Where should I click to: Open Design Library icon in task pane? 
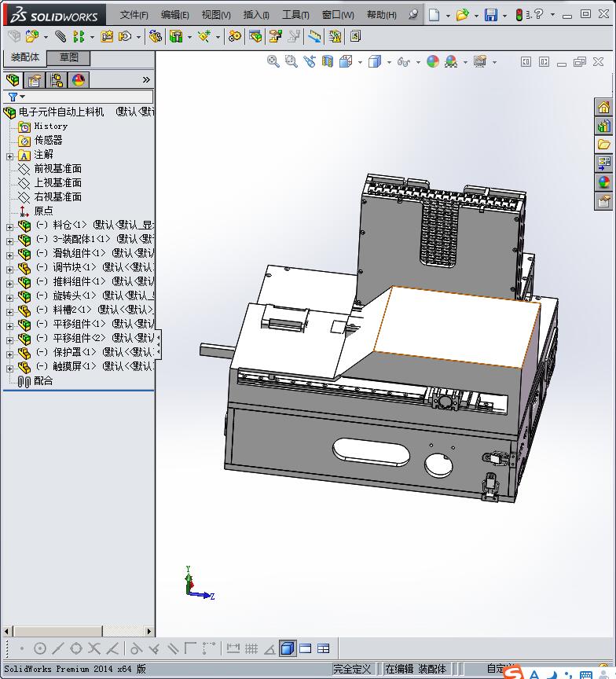pyautogui.click(x=603, y=126)
